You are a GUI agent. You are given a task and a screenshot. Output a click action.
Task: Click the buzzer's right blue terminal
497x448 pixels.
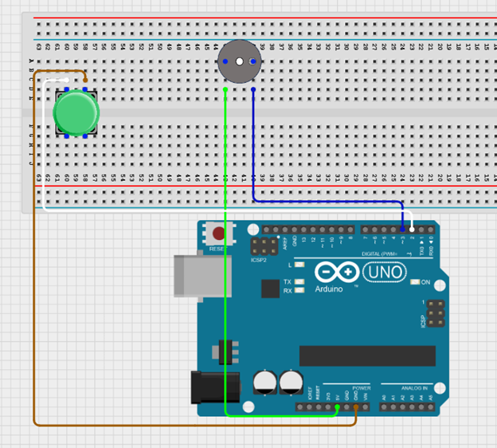click(253, 61)
